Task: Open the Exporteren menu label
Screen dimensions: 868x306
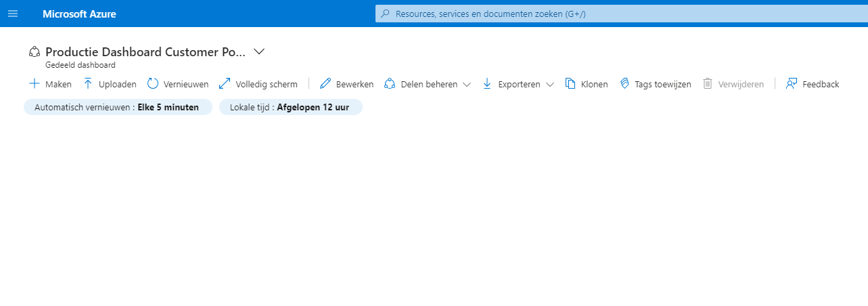Action: [x=519, y=85]
